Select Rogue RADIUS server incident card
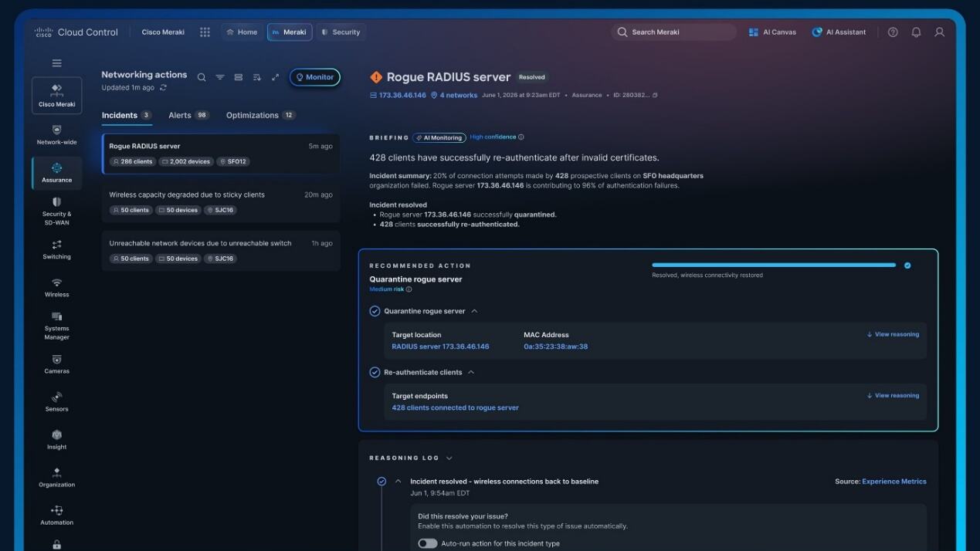The width and height of the screenshot is (980, 551). coord(221,154)
